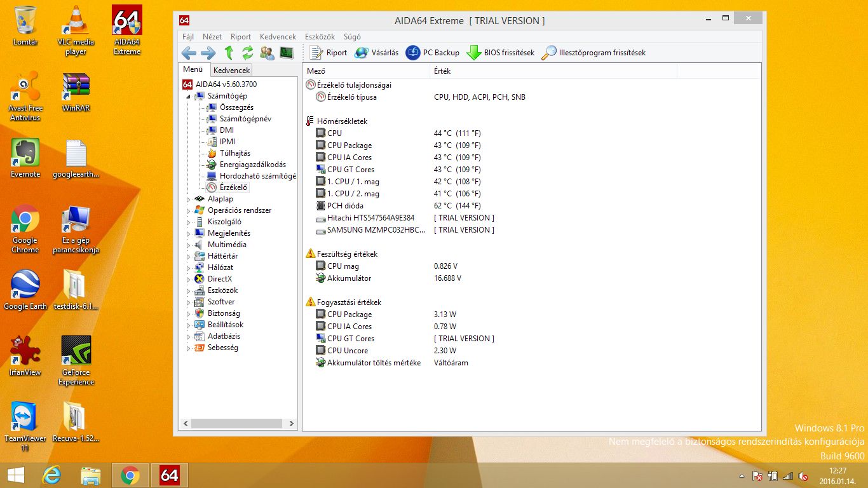Select the Evernote desktop icon
This screenshot has height=488, width=868.
tap(25, 158)
